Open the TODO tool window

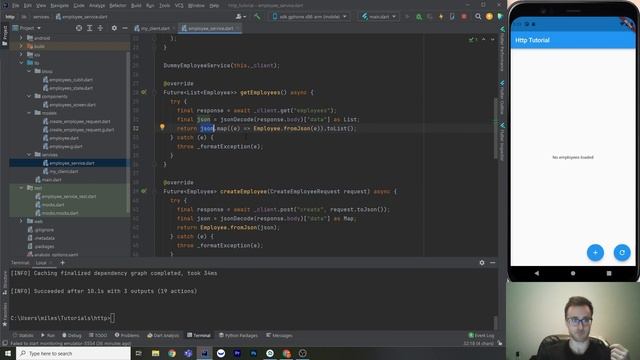click(x=98, y=336)
